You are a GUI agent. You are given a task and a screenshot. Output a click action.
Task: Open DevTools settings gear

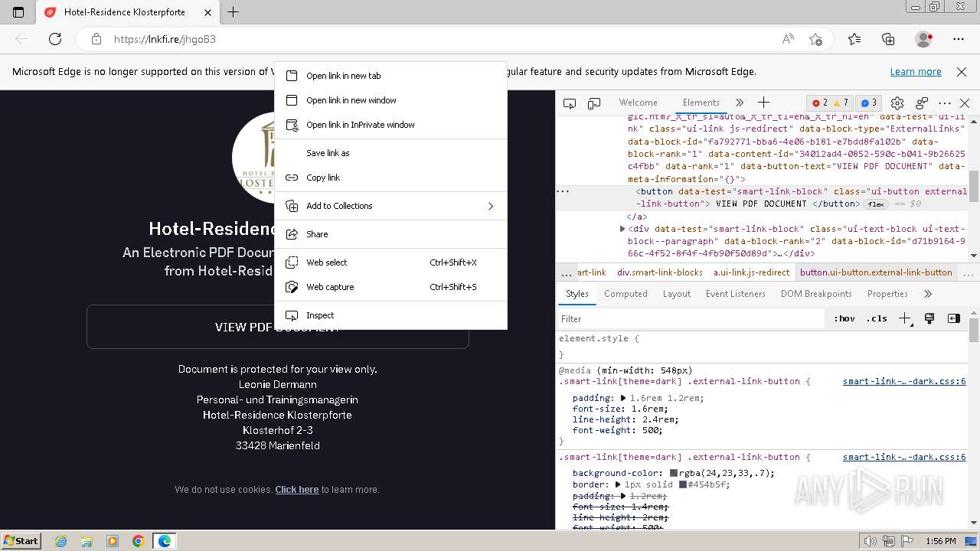tap(897, 103)
